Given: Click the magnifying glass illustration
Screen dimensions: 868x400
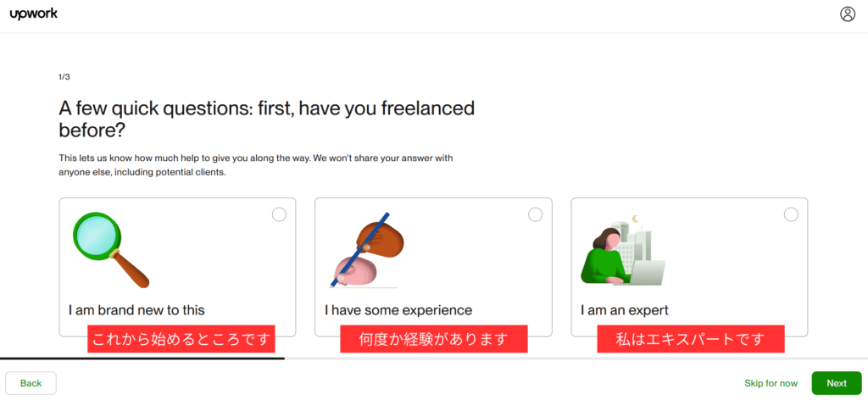Looking at the screenshot, I should click(x=111, y=249).
